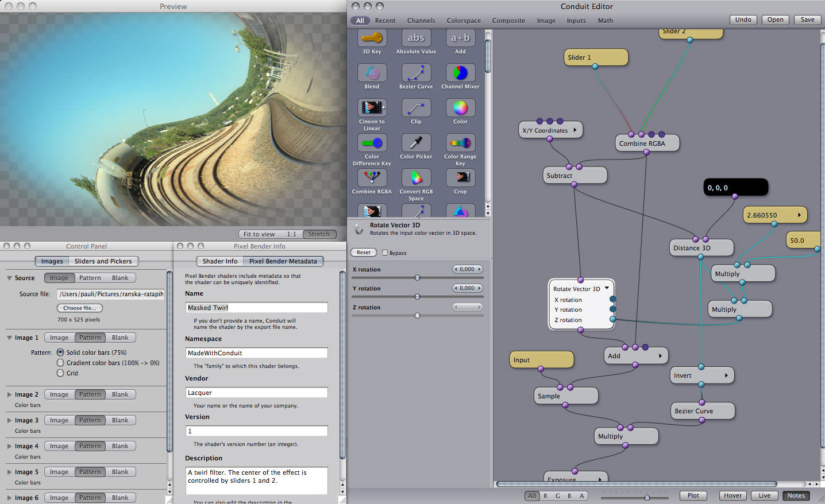Choose the Crop node icon

(x=460, y=178)
